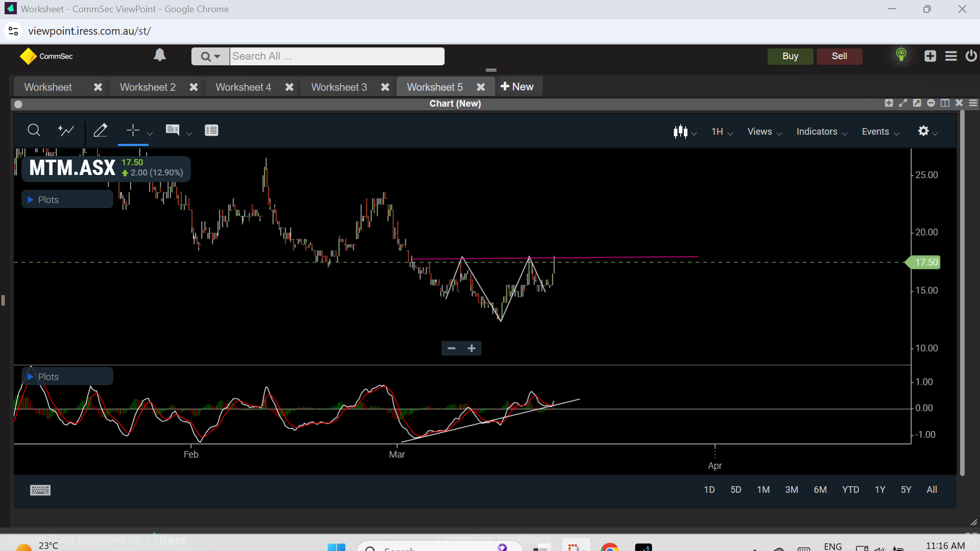Close the Worksheet 5 tab
The width and height of the screenshot is (980, 551).
pyautogui.click(x=481, y=87)
